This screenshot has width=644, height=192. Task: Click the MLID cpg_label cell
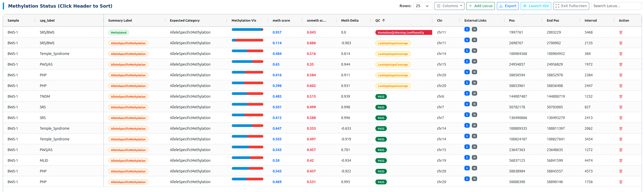(44, 160)
